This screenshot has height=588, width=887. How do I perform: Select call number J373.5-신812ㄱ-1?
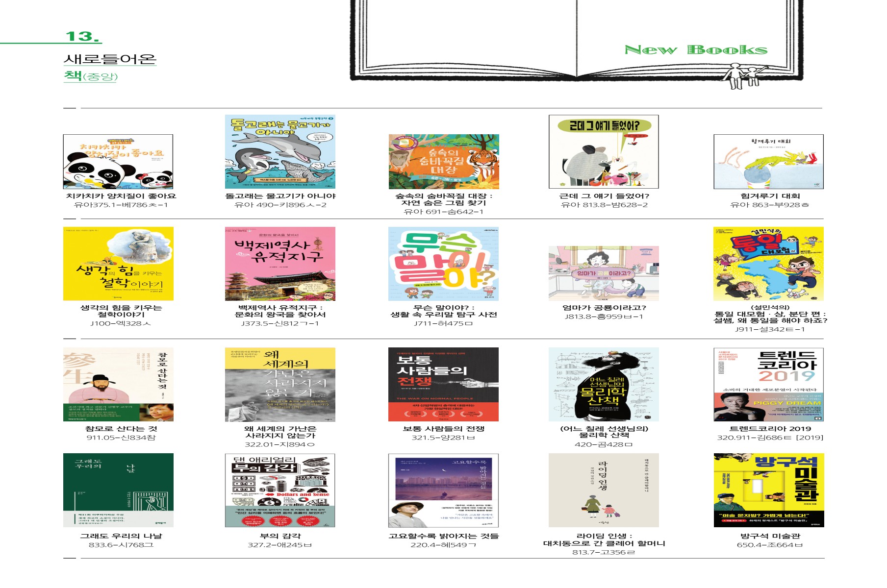pos(280,323)
